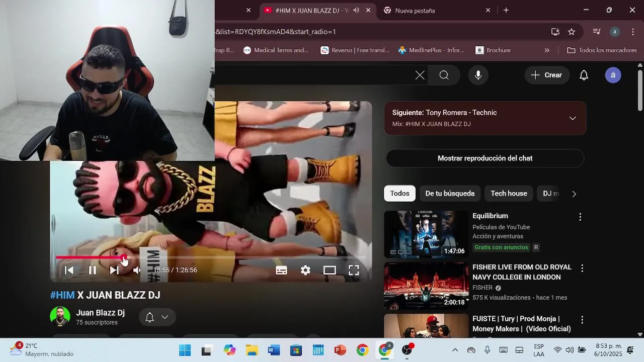
Task: Open a new browser tab
Action: pos(506,11)
